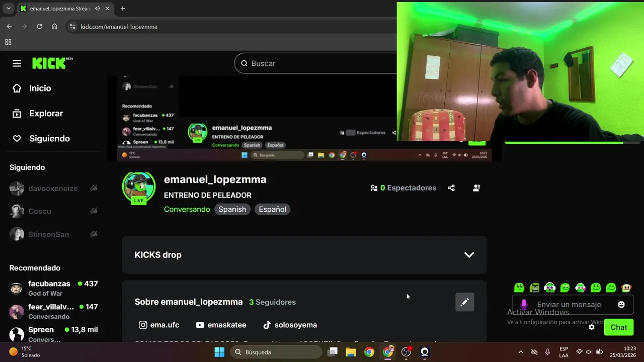Open the tab search dropdown
The image size is (644, 362).
click(x=8, y=9)
